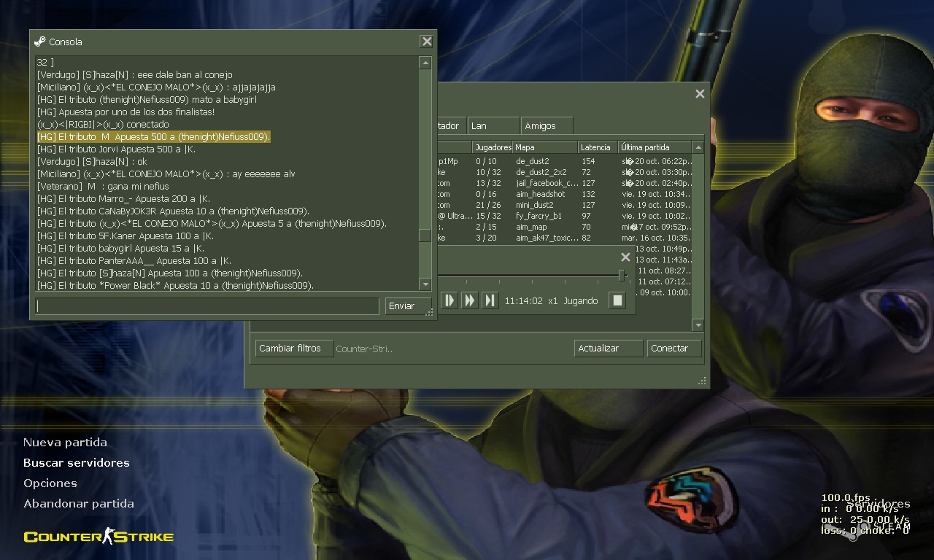This screenshot has width=934, height=560.
Task: Click console line "5F.Kaner Apuesta 100"
Action: click(x=126, y=236)
